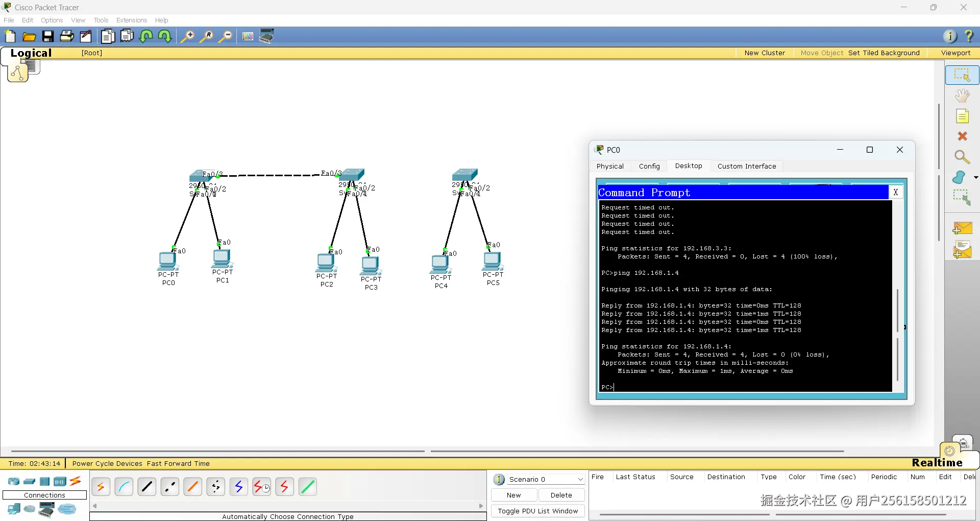Click the Print icon in toolbar
This screenshot has width=980, height=521.
click(x=67, y=36)
